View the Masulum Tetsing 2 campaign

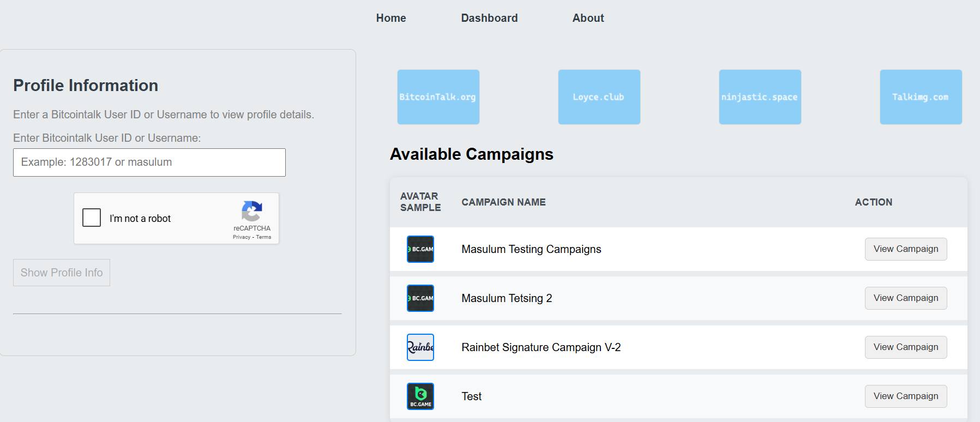click(x=906, y=298)
